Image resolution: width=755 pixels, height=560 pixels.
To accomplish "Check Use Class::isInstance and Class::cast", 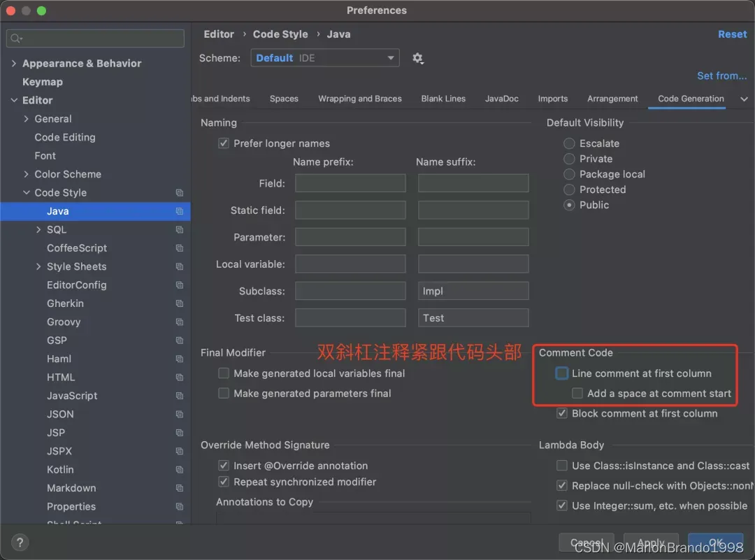I will (x=561, y=466).
